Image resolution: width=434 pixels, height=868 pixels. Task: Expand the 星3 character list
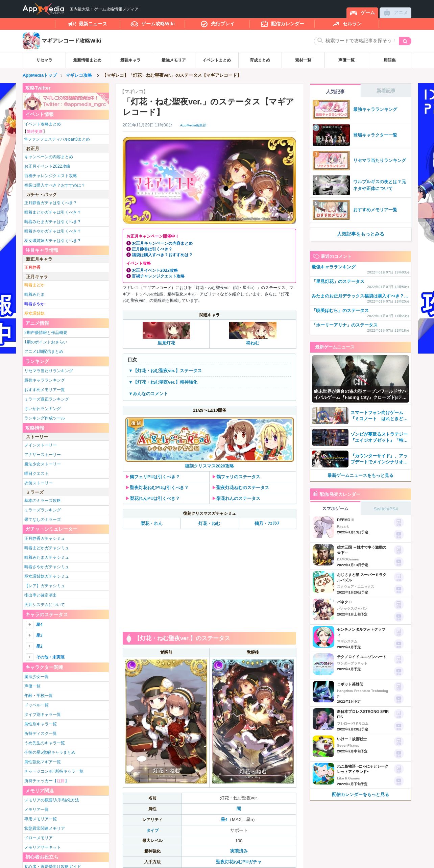click(x=30, y=635)
